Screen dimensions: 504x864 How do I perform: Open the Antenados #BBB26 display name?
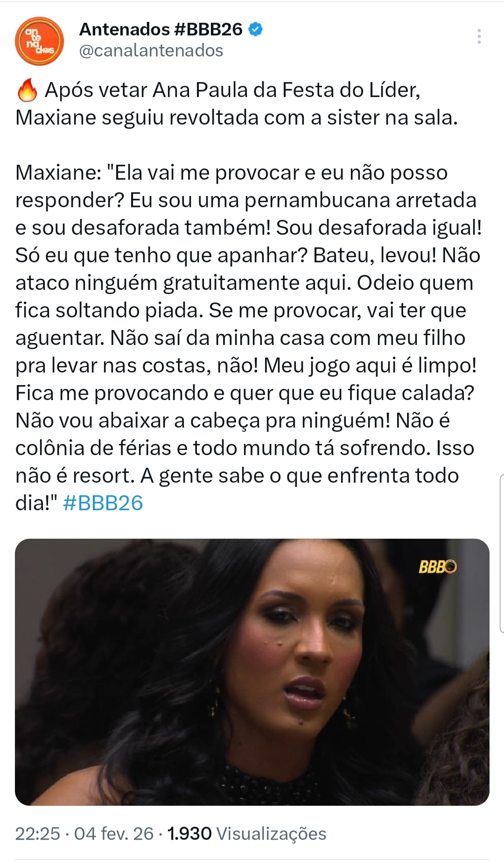tap(161, 29)
